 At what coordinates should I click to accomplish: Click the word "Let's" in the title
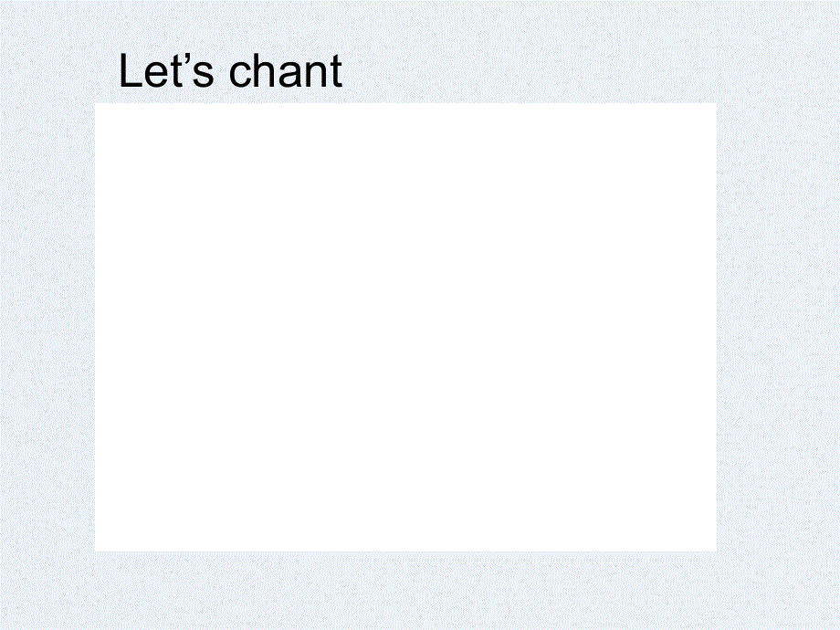161,72
